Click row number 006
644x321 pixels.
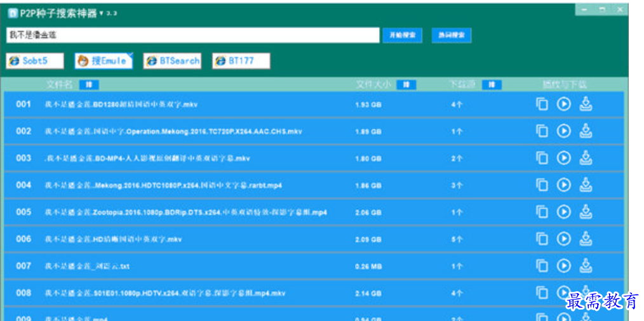coord(23,239)
